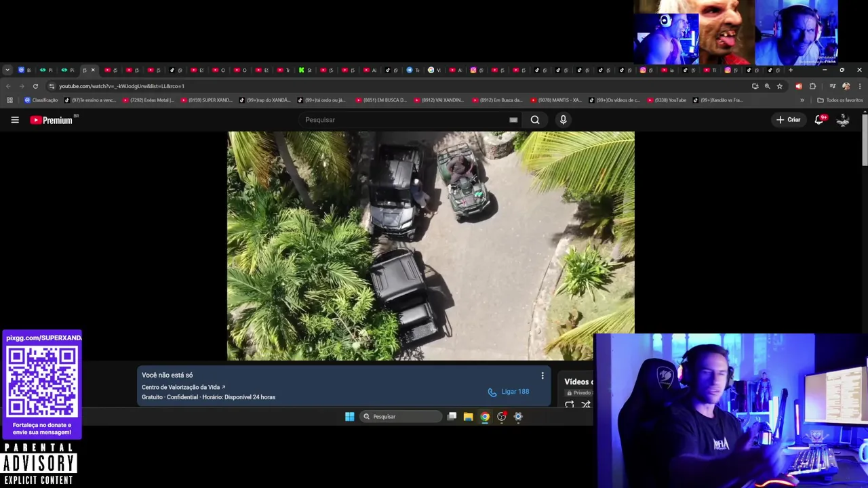Open the YouTube account avatar menu
The width and height of the screenshot is (868, 488).
tap(843, 120)
